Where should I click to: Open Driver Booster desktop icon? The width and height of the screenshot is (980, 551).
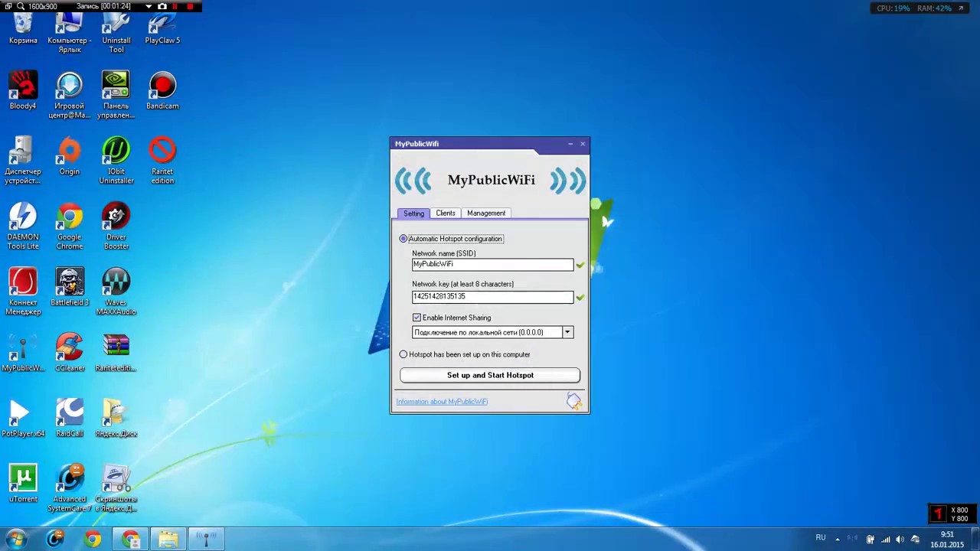pyautogui.click(x=116, y=227)
